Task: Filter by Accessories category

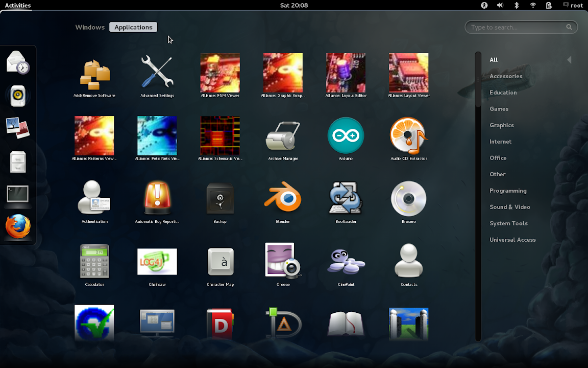Action: pyautogui.click(x=506, y=76)
